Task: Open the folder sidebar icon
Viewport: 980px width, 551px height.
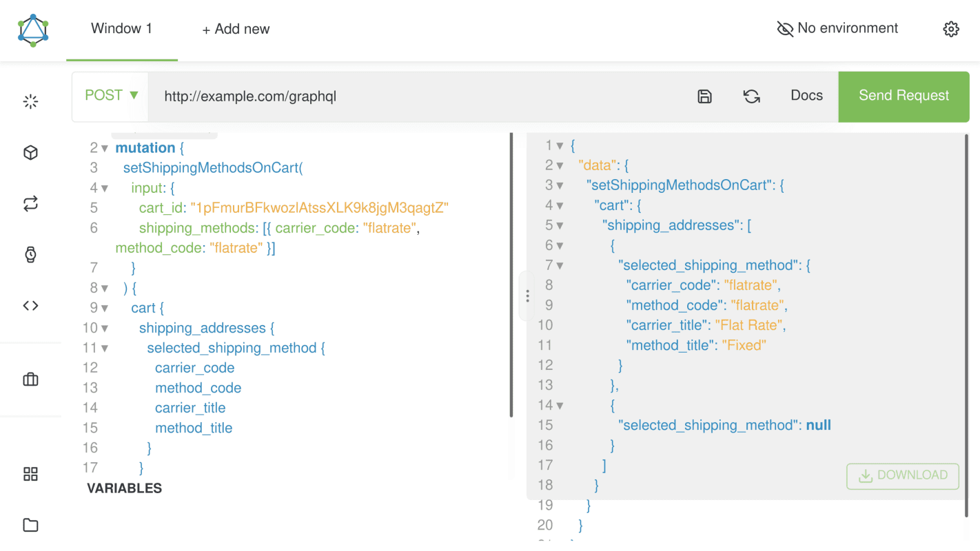Action: 30,525
